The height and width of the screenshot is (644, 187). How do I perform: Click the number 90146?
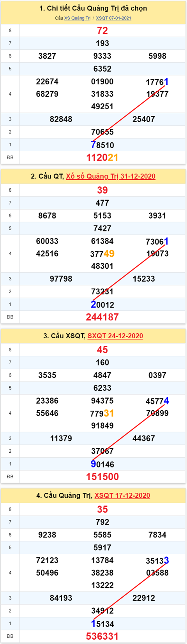pos(102,464)
